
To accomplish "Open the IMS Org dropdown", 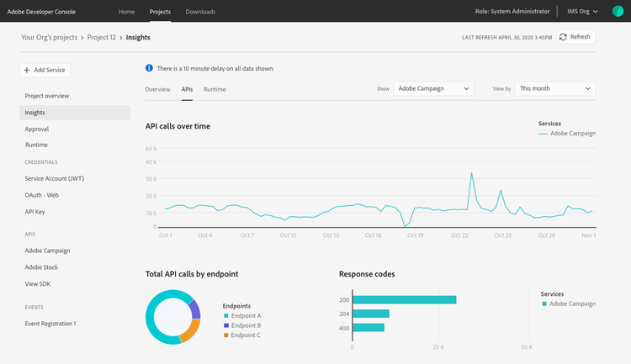I will click(582, 11).
